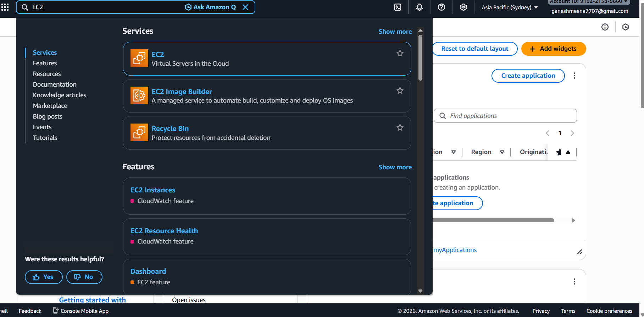Click the Add widgets button
The image size is (644, 317).
click(553, 49)
